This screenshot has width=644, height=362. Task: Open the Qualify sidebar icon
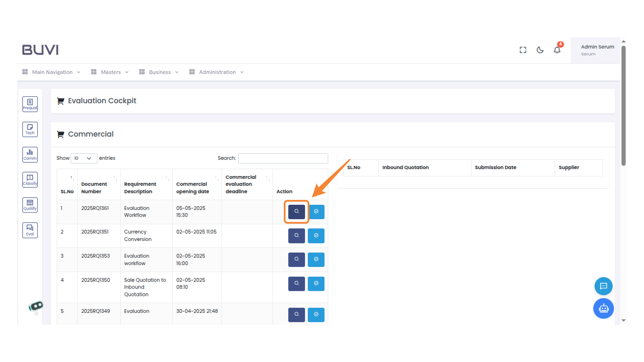tap(30, 205)
